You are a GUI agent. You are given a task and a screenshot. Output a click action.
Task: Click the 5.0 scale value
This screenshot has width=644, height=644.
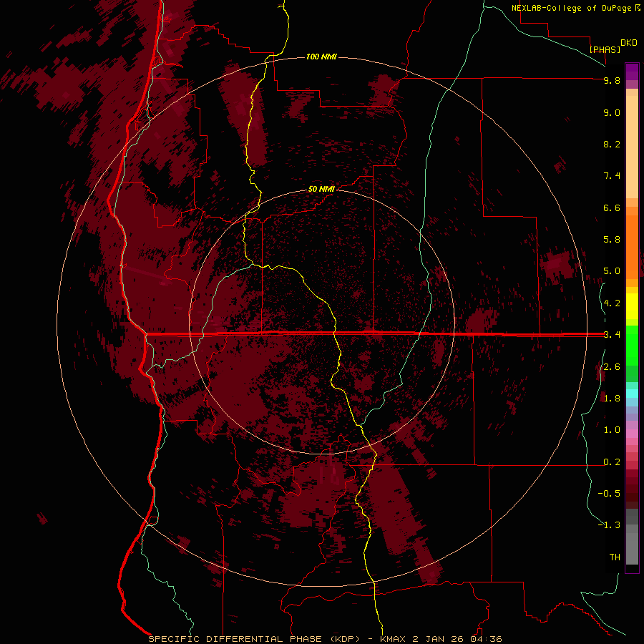click(612, 271)
